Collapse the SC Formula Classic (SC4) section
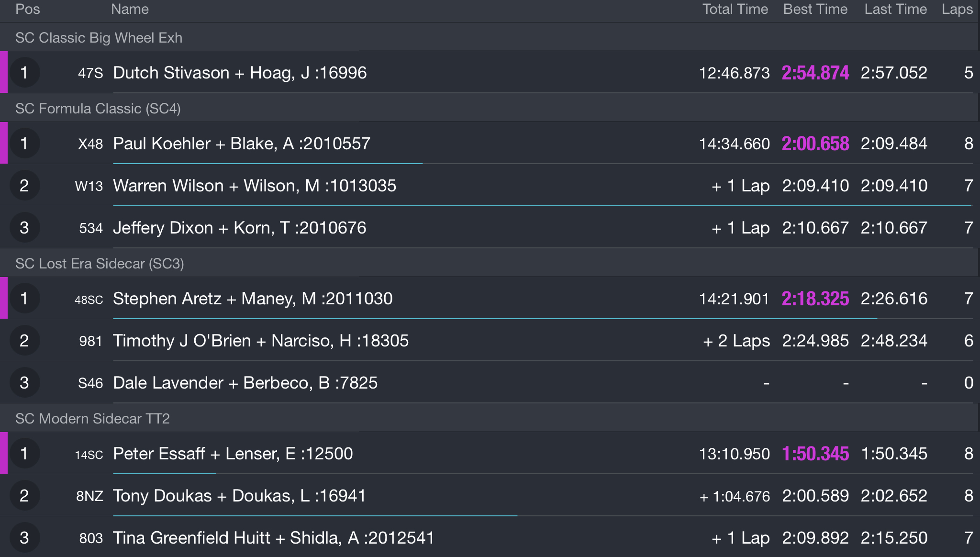Image resolution: width=980 pixels, height=557 pixels. (x=490, y=108)
